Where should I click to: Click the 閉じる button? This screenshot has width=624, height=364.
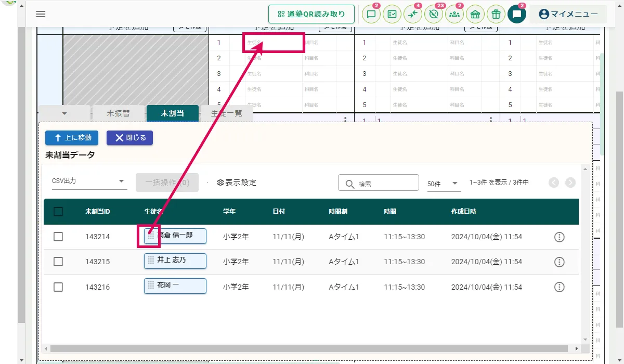coord(129,138)
